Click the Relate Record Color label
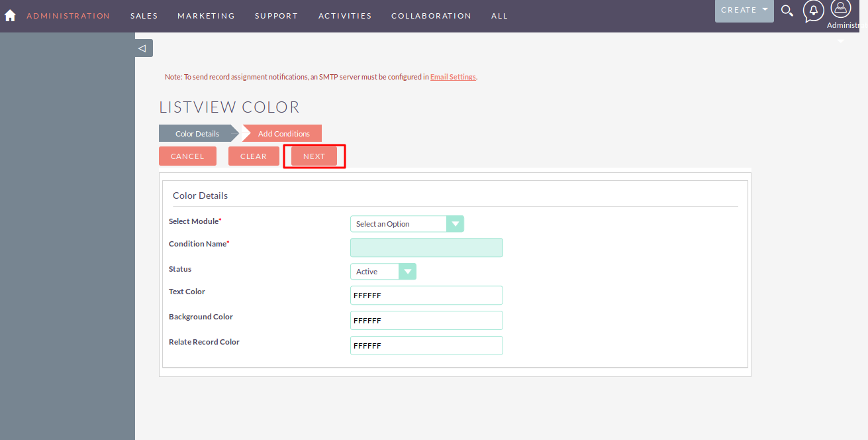Viewport: 868px width, 440px height. (204, 342)
